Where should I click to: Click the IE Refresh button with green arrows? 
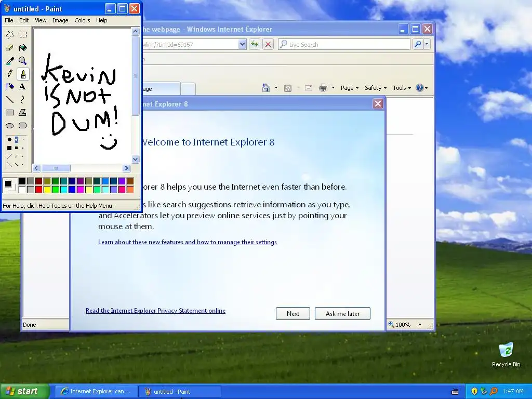255,44
